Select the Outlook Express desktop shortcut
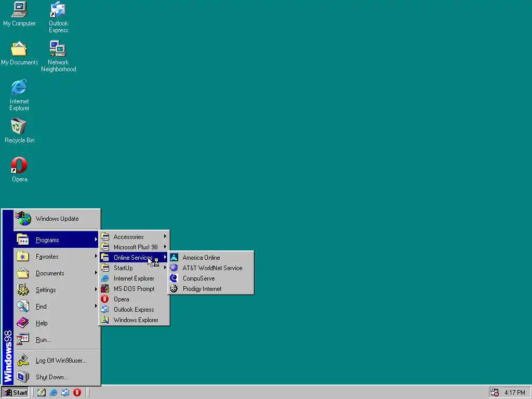This screenshot has height=399, width=532. (58, 17)
